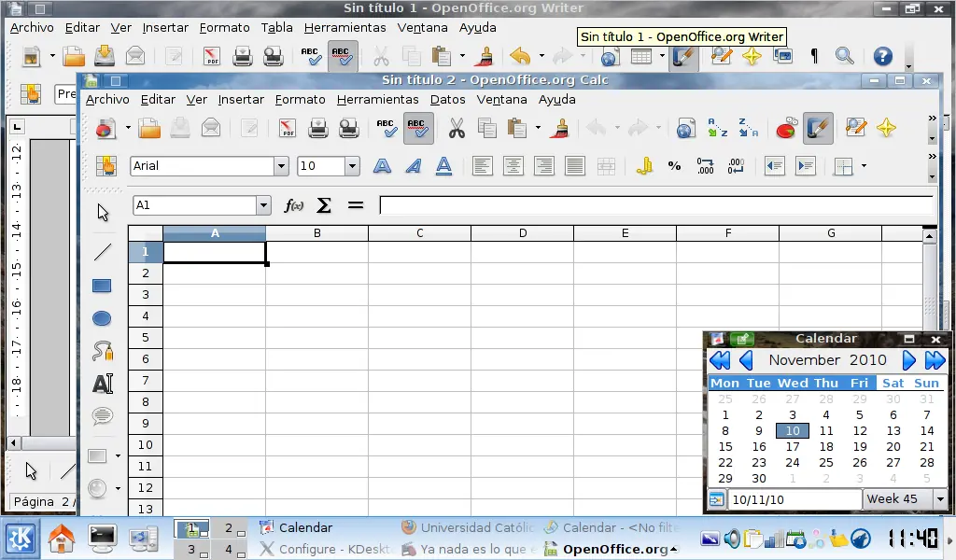
Task: Open the Function Wizard
Action: pos(294,205)
